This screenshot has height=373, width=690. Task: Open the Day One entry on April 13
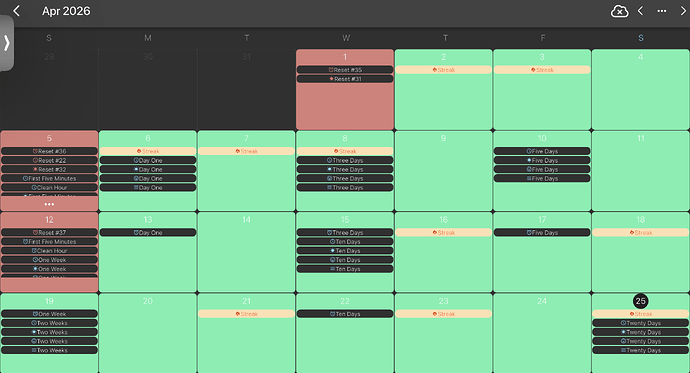click(148, 232)
